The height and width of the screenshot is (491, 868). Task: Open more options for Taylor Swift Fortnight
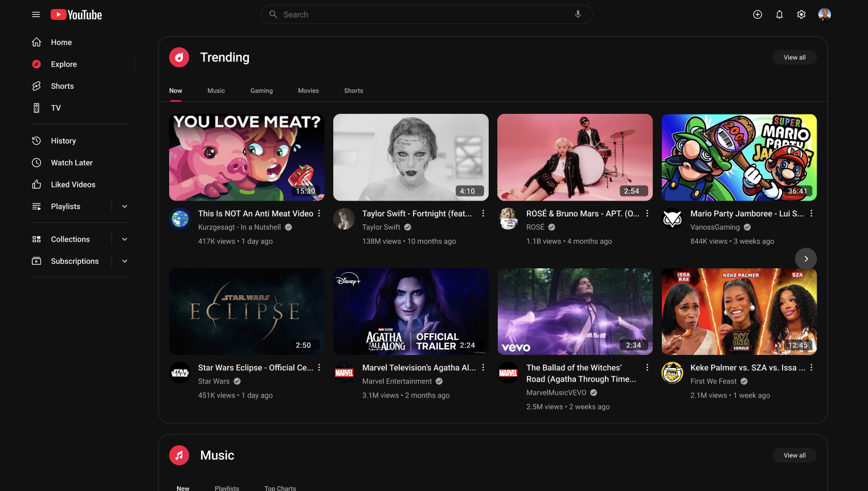(x=483, y=214)
